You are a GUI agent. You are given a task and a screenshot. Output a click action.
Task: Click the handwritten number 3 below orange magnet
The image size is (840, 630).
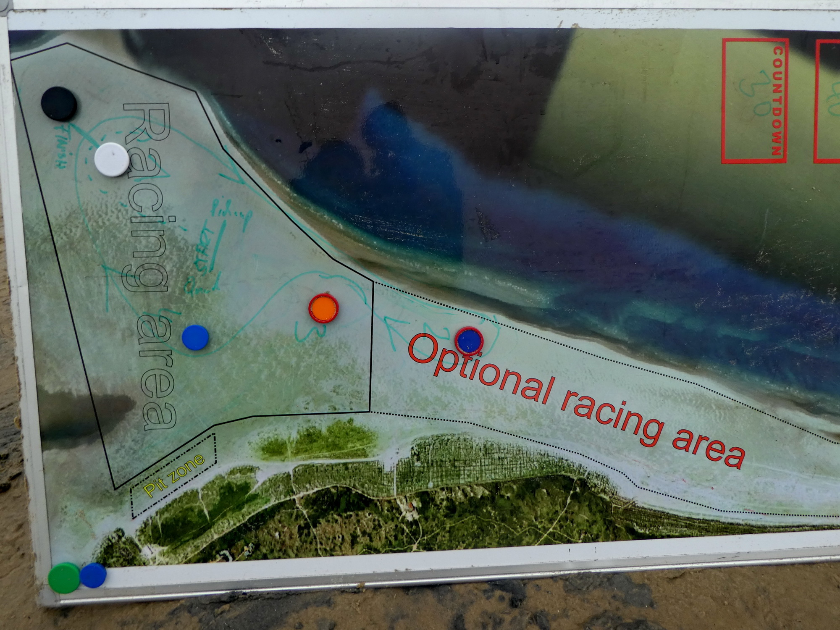click(311, 331)
